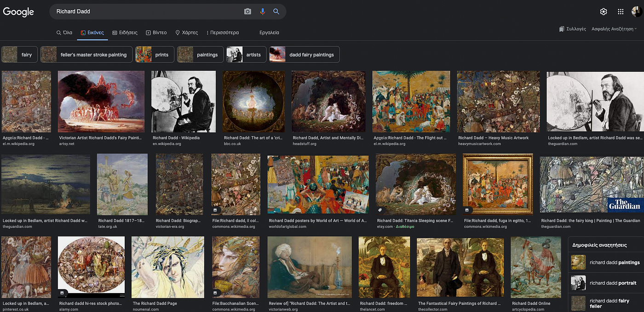Open Victorian Artist Richard Dadd's Fairy Painting image
644x312 pixels.
[x=101, y=101]
